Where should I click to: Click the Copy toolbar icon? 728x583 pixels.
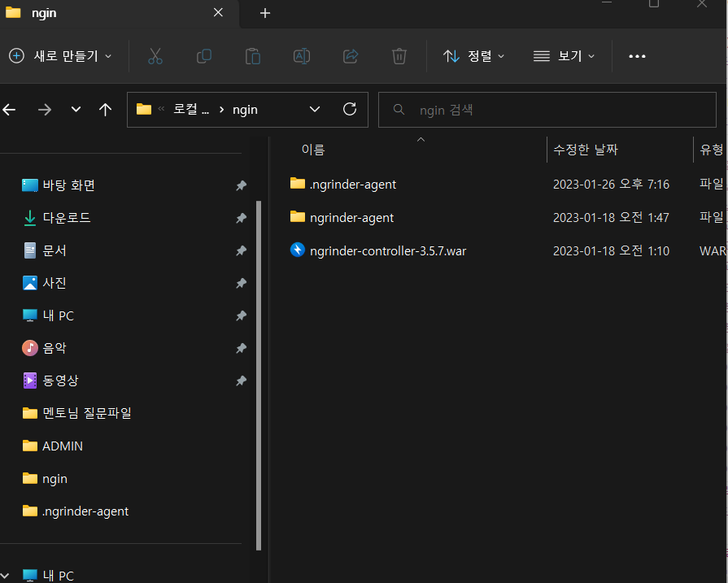point(204,56)
